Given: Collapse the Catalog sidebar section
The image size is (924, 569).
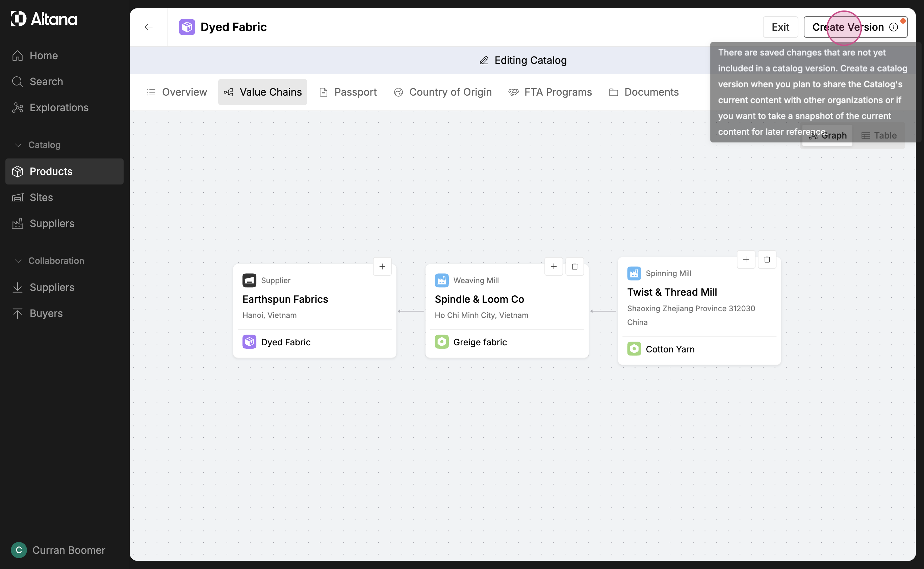Looking at the screenshot, I should [x=18, y=145].
